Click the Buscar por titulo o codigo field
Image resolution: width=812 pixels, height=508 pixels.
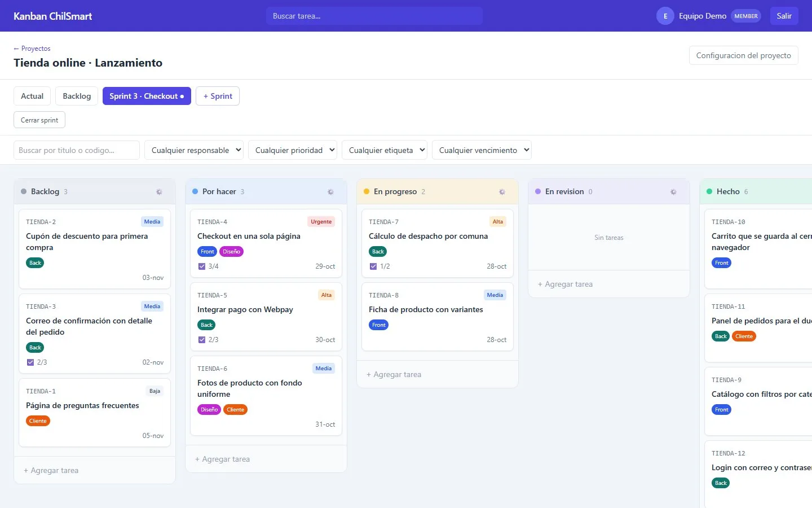click(x=77, y=150)
